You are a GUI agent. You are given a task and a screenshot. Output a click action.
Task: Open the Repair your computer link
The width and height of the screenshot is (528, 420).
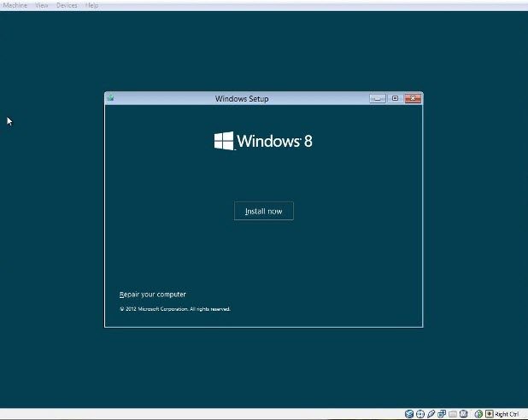point(153,295)
